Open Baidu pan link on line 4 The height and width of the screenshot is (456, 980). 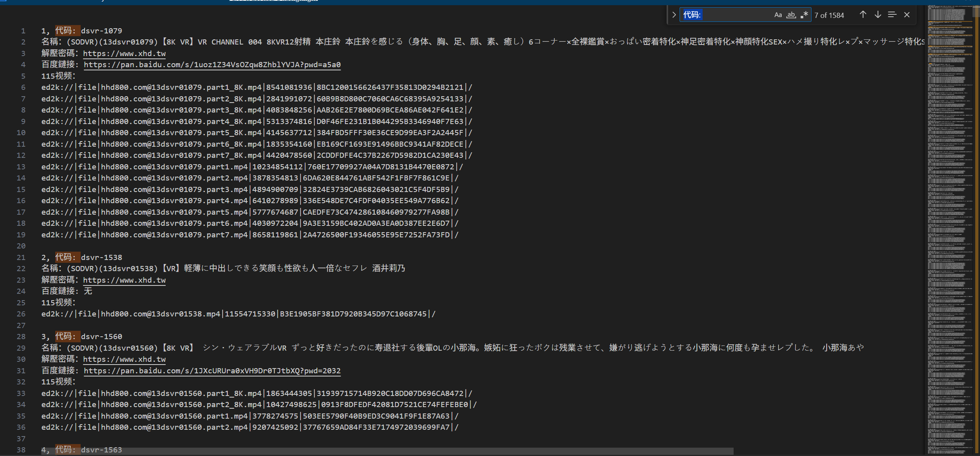coord(212,64)
